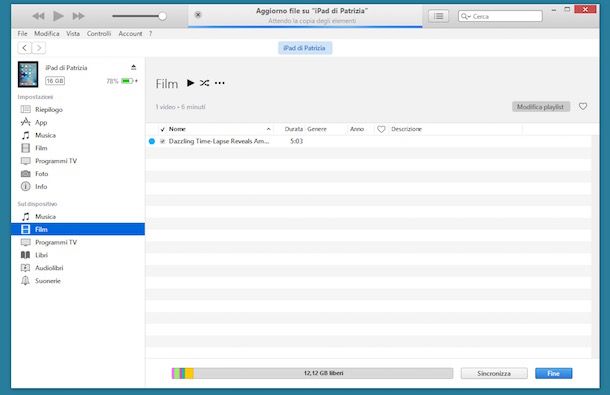Open the Controlli menu

pyautogui.click(x=99, y=34)
